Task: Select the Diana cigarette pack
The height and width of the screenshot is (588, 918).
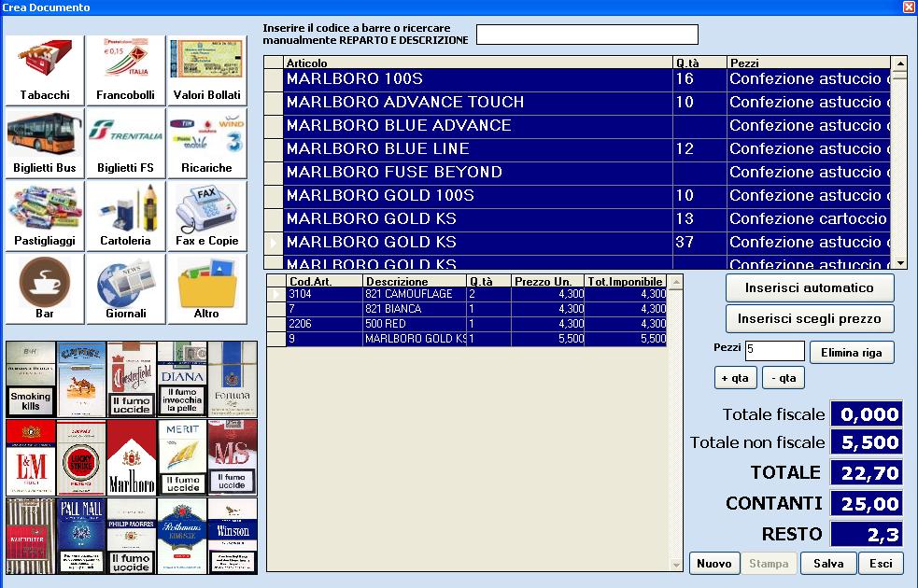Action: (182, 379)
